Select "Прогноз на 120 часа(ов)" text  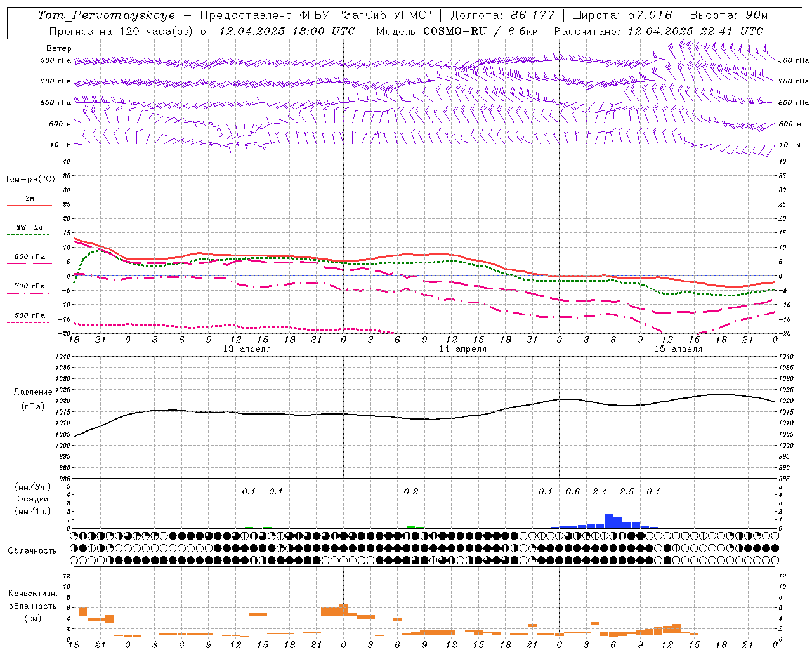[122, 31]
